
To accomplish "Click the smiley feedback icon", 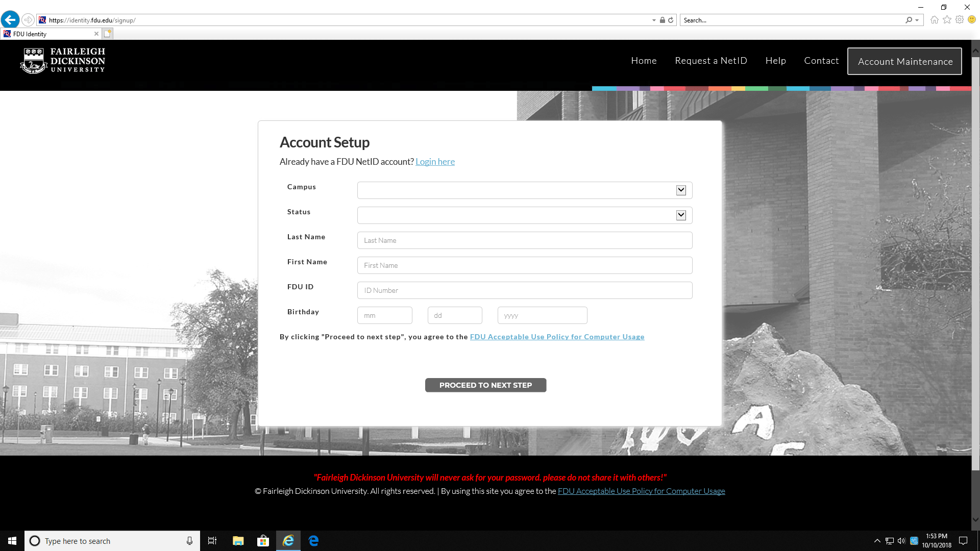I will coord(972,20).
